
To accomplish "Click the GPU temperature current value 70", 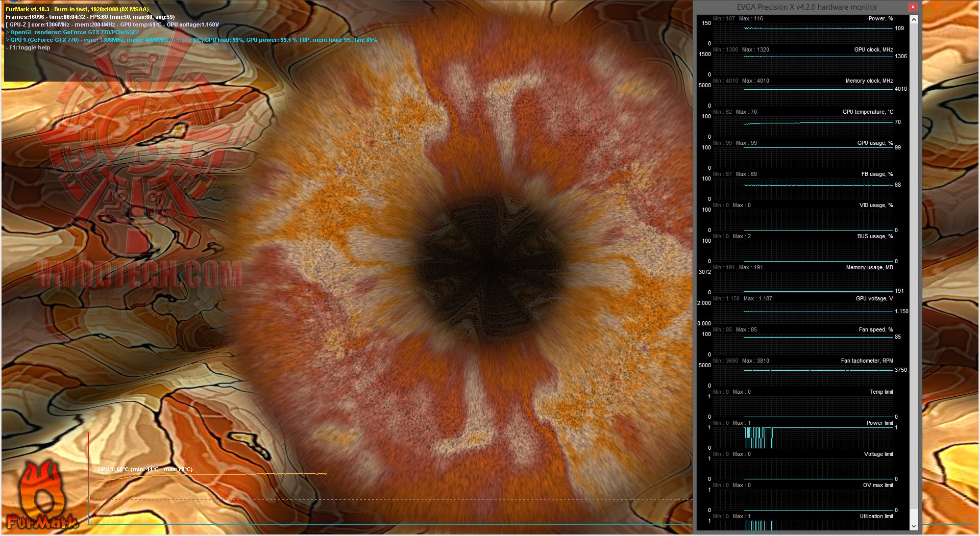I will (x=898, y=122).
